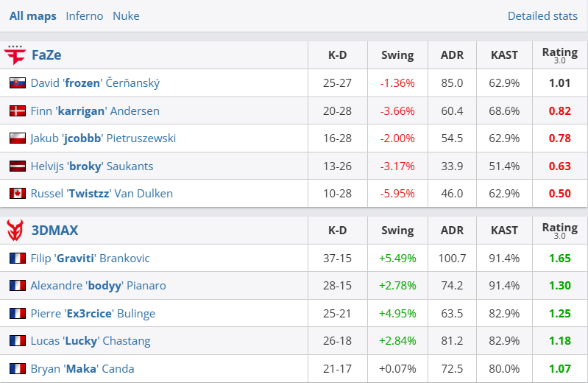Open the 3DMAX team name link
This screenshot has width=588, height=383.
tap(54, 231)
